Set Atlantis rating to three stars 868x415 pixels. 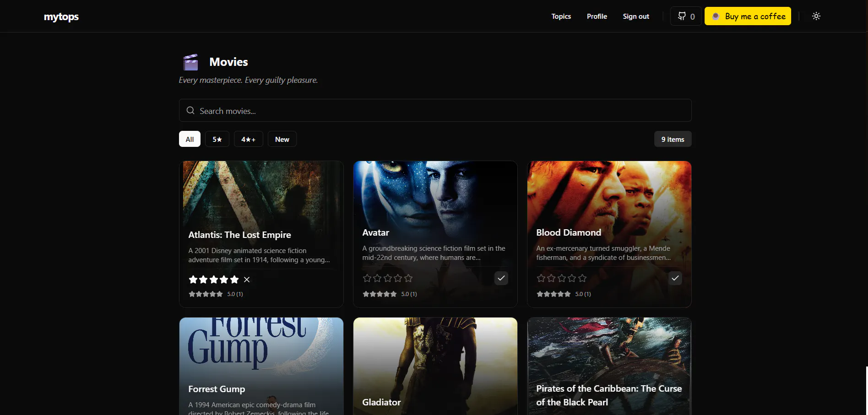click(214, 280)
